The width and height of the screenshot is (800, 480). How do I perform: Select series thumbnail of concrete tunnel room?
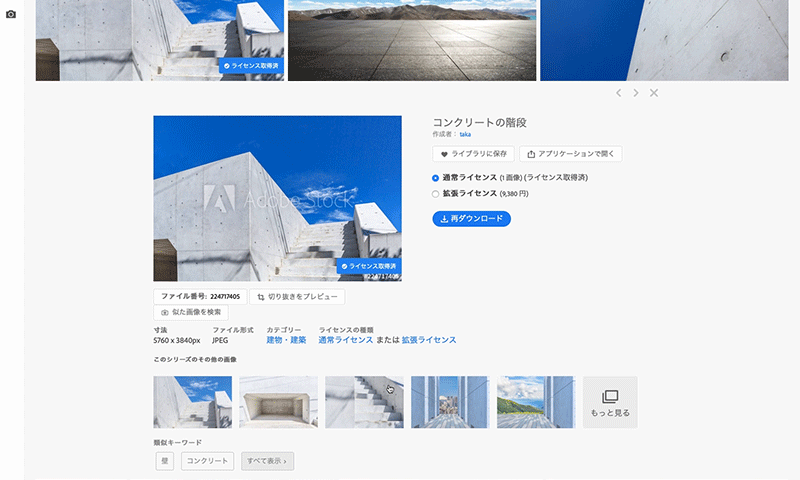pyautogui.click(x=278, y=402)
